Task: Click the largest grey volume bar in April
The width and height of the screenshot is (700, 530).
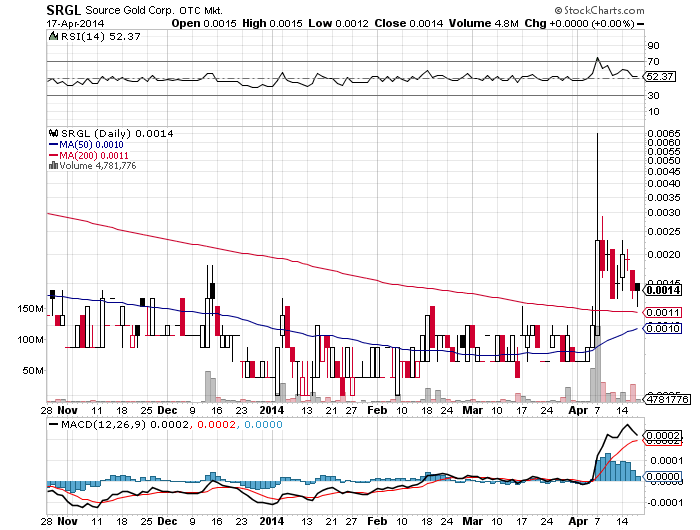Action: coord(597,364)
